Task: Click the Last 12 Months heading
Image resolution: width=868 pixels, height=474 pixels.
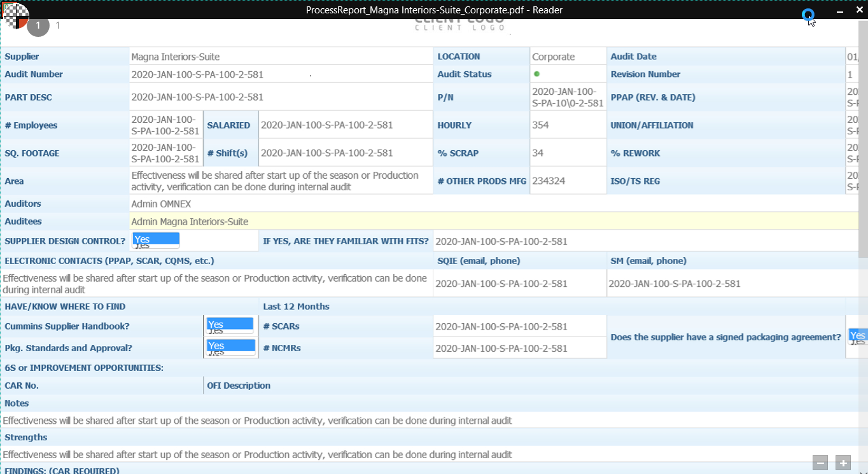Action: 296,307
